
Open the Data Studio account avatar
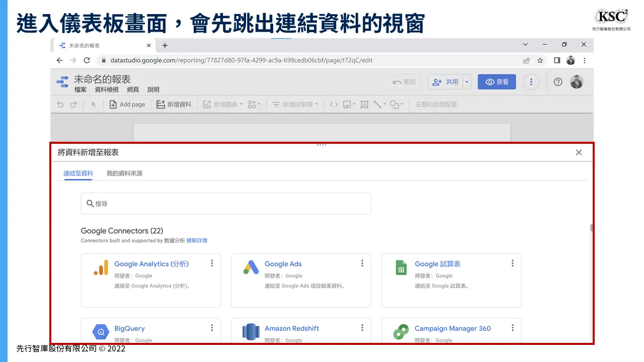coord(577,82)
